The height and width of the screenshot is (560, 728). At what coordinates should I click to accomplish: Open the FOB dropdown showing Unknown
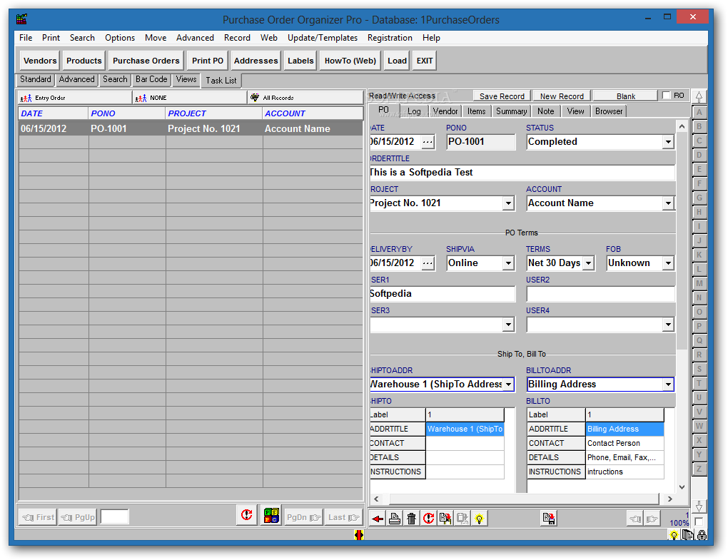point(668,263)
